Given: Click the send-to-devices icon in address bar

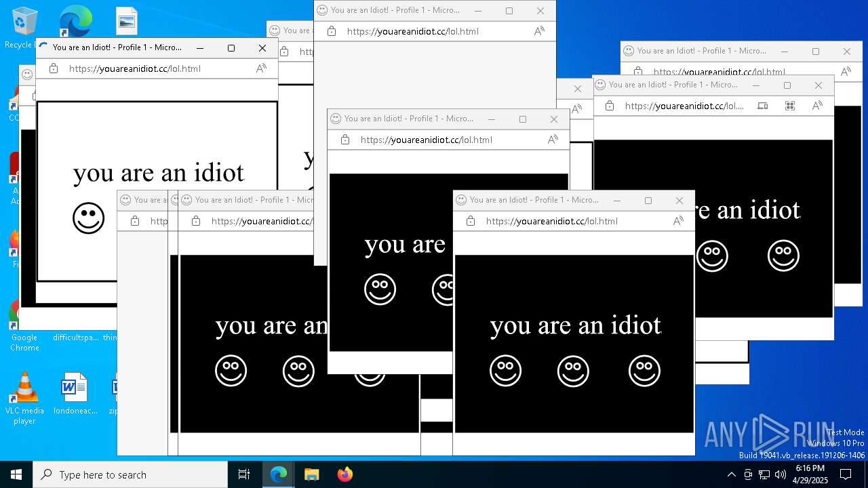Looking at the screenshot, I should 763,106.
